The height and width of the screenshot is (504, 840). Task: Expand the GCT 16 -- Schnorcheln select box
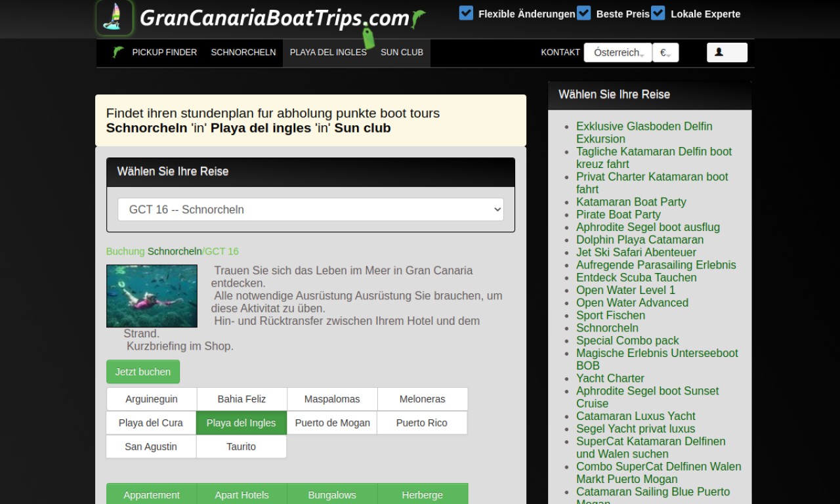310,209
